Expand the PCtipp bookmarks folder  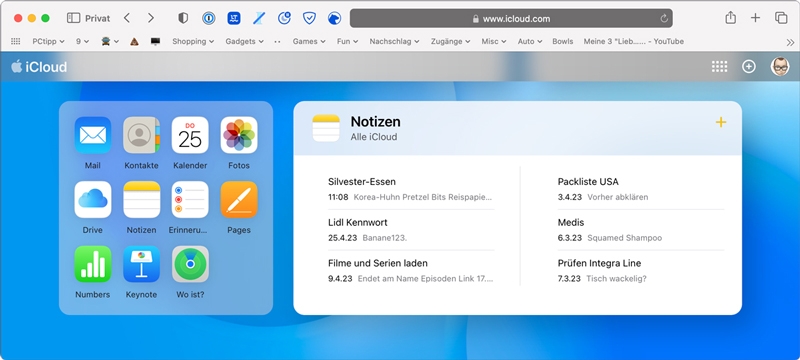(x=48, y=41)
